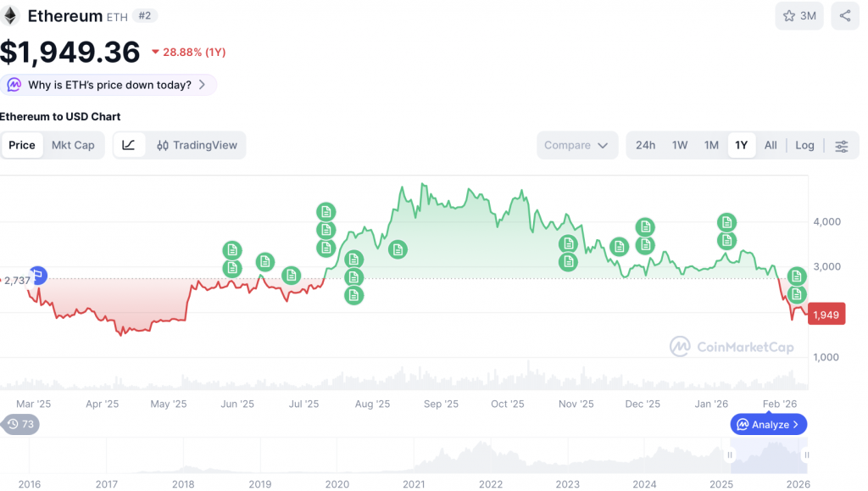This screenshot has height=491, width=868.
Task: Click the history clock 73 badge
Action: tap(21, 424)
